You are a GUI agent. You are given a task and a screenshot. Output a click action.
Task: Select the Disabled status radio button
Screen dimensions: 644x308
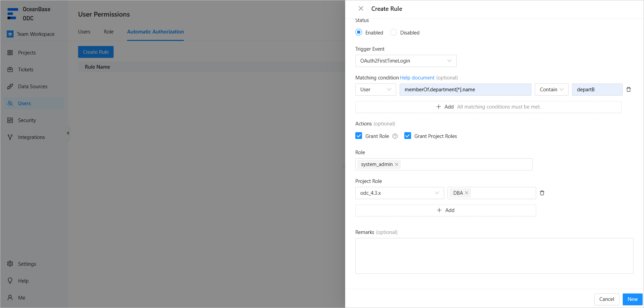coord(393,32)
